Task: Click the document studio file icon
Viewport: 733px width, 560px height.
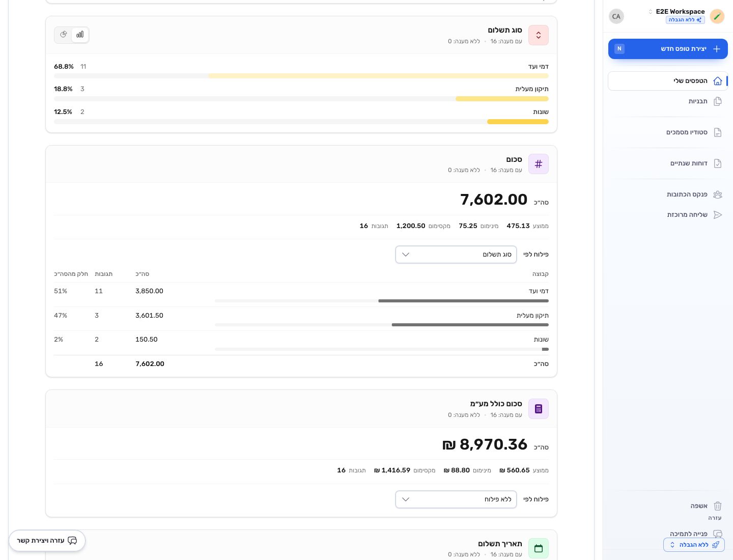Action: (718, 132)
